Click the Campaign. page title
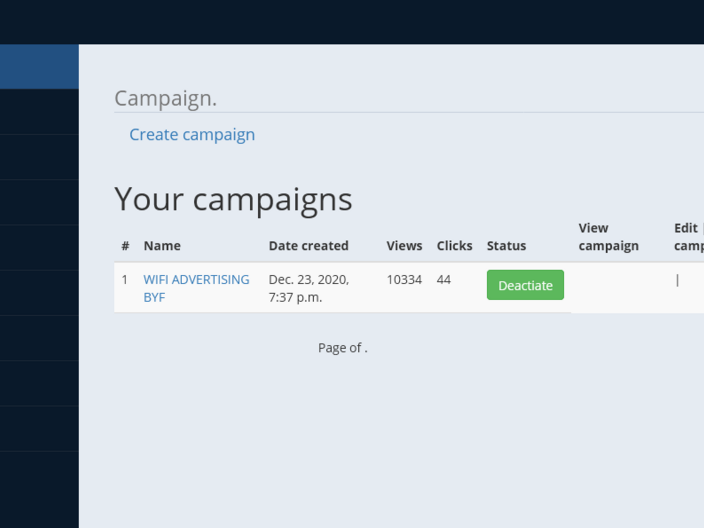Screen dimensions: 704x528 (165, 99)
